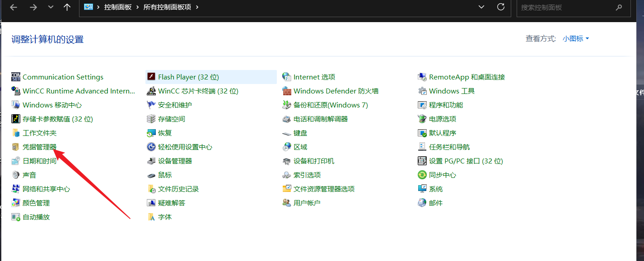This screenshot has width=644, height=261.
Task: Click the 任务栏和导航 icon
Action: click(x=422, y=147)
